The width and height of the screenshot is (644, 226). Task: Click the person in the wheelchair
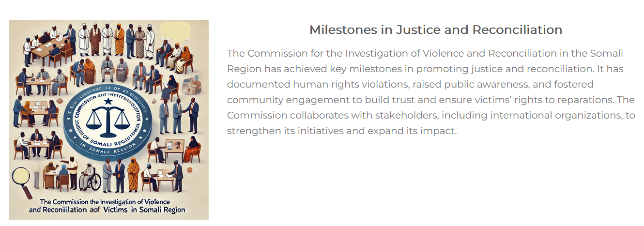[89, 177]
